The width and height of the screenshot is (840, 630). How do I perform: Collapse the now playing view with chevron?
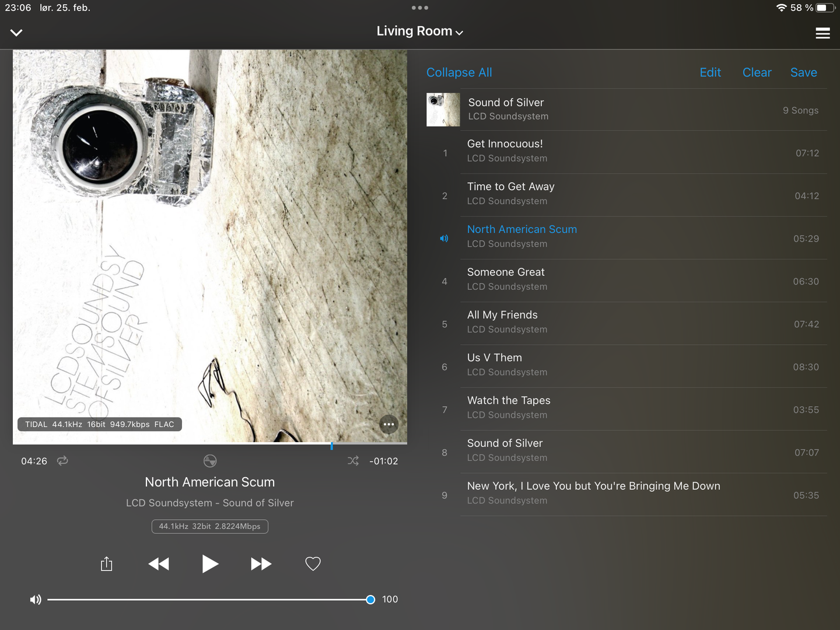tap(16, 33)
